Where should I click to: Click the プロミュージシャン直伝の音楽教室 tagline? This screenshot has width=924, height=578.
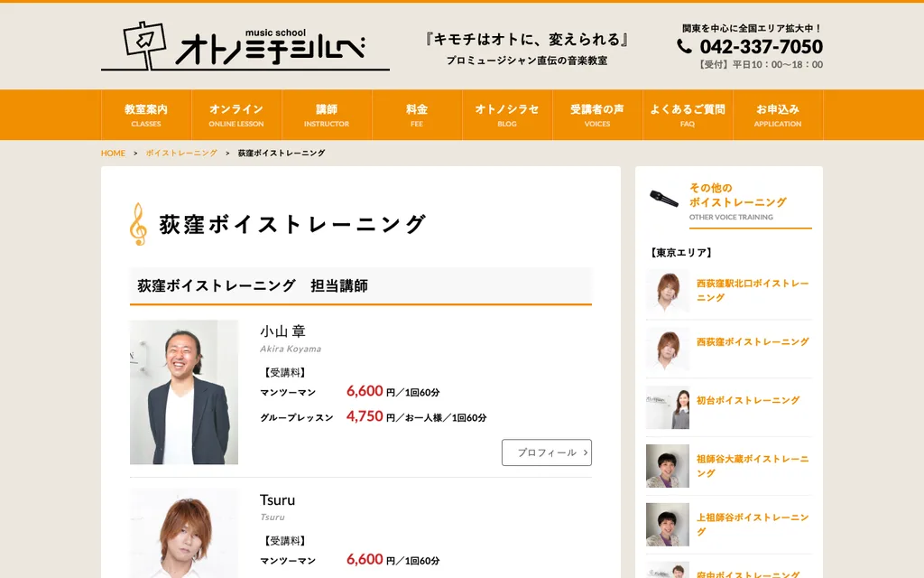(x=527, y=61)
